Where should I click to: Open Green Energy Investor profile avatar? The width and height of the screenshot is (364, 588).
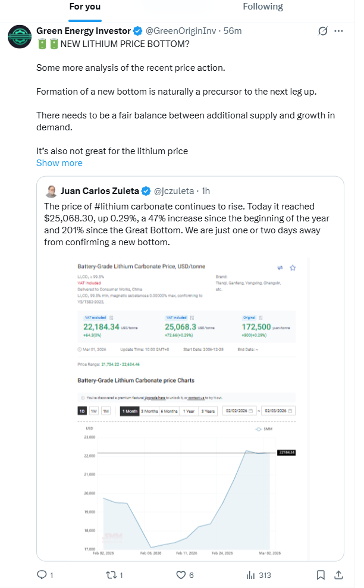tap(20, 36)
